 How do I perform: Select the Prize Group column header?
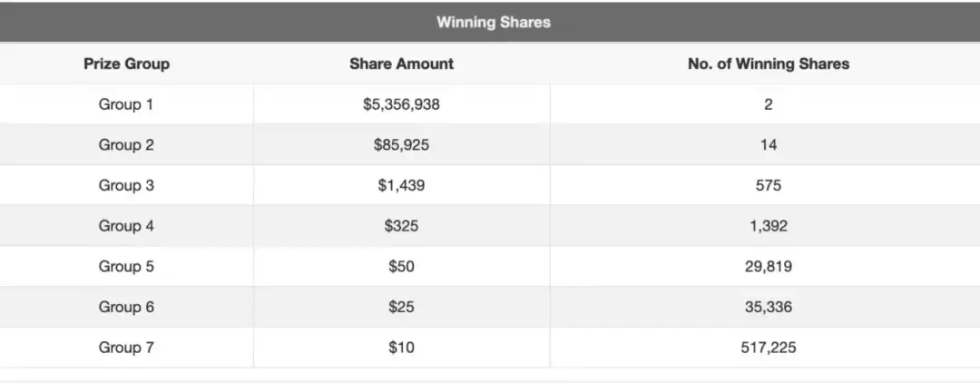click(x=126, y=64)
